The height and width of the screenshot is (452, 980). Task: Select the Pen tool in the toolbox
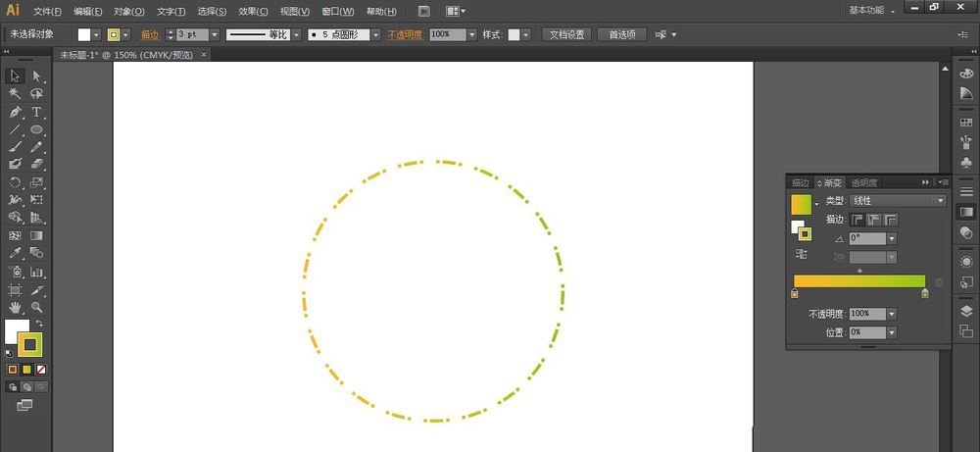(x=15, y=112)
